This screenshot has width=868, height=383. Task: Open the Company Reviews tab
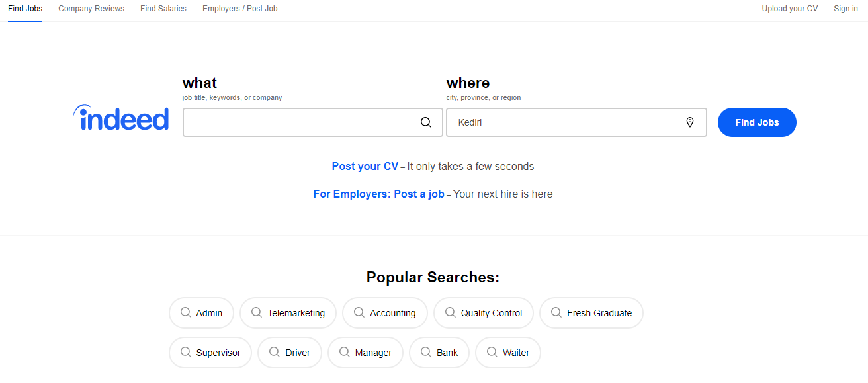(91, 9)
